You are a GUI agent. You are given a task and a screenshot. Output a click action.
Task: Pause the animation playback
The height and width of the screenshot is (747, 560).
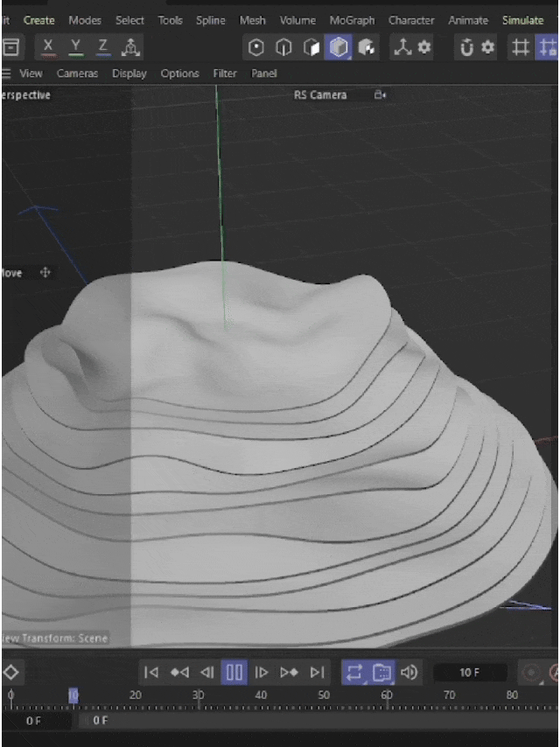click(234, 672)
